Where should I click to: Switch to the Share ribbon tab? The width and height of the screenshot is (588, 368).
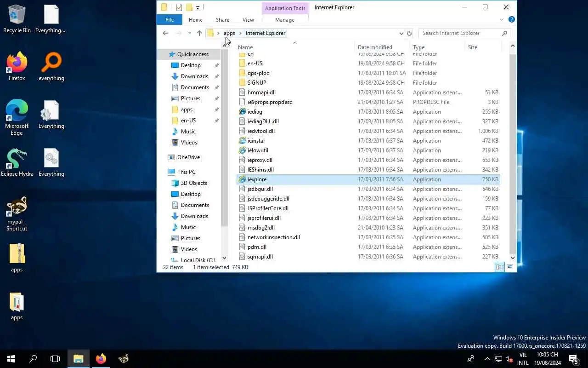222,20
